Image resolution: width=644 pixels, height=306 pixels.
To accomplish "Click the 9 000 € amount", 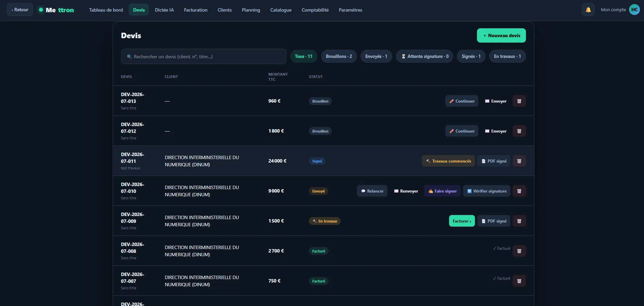I will click(276, 191).
